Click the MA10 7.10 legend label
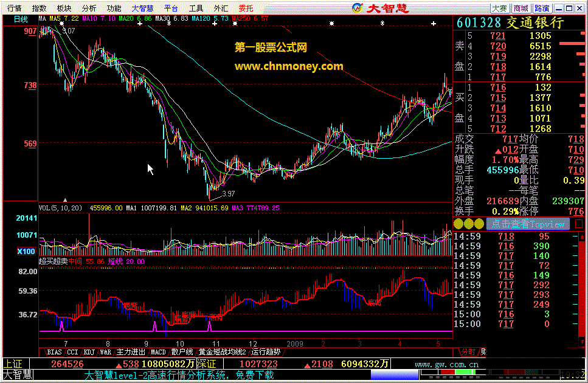 99,18
